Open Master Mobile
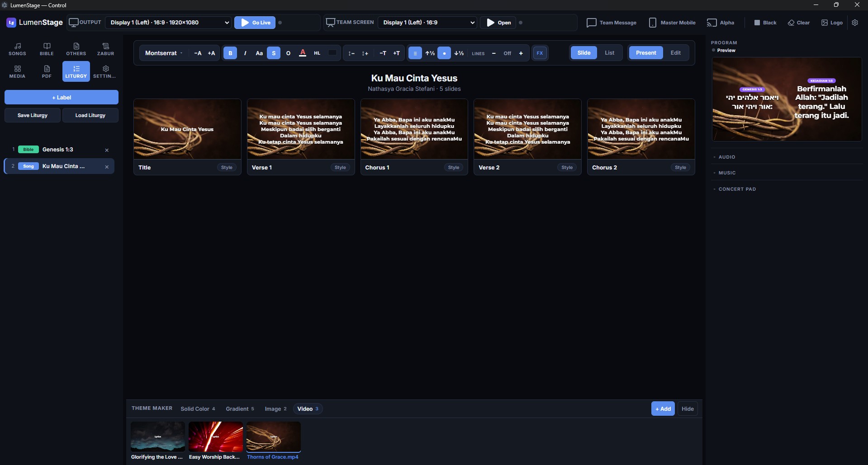 tap(672, 22)
